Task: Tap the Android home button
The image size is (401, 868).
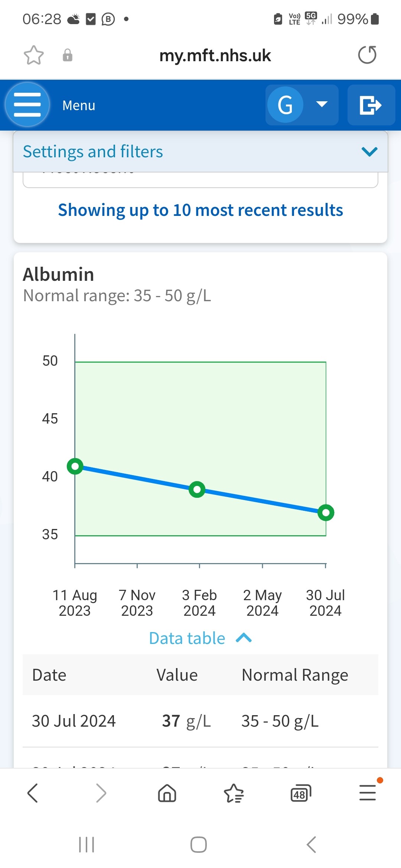Action: tap(199, 845)
